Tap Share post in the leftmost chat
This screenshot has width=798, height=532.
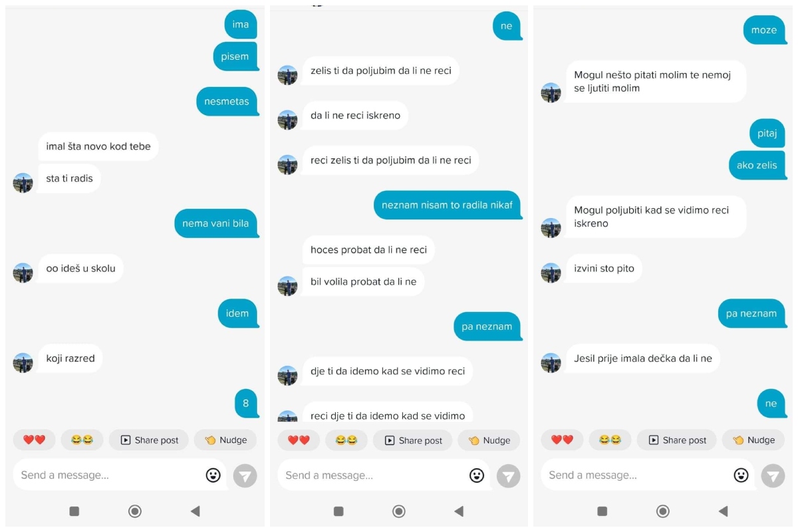[x=149, y=440]
